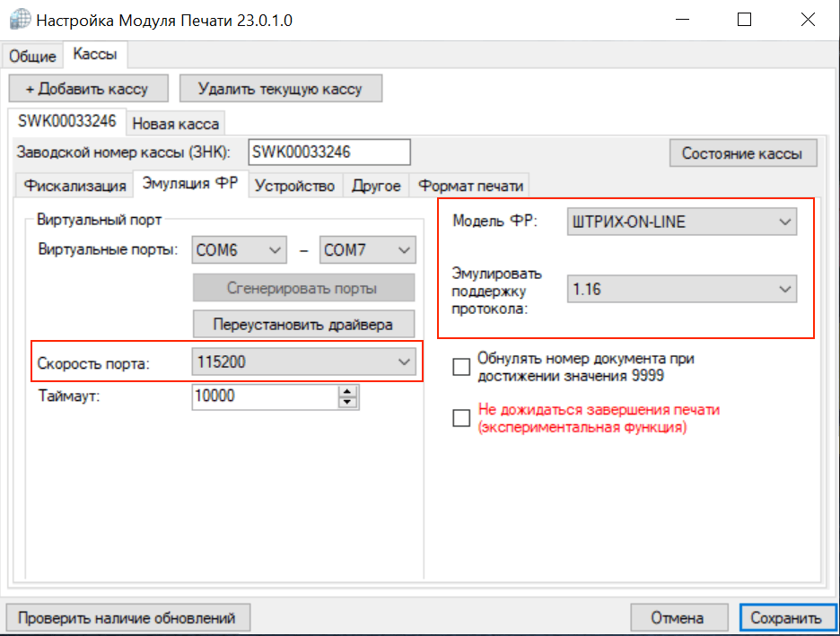Open the Модель ФР dropdown
The width and height of the screenshot is (840, 636).
coord(681,222)
